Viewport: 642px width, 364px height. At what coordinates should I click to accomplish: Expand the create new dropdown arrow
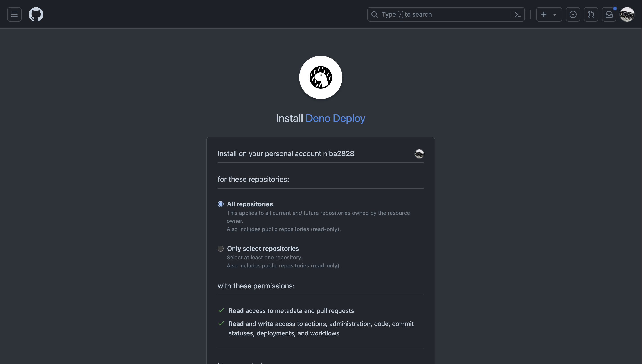click(x=554, y=14)
